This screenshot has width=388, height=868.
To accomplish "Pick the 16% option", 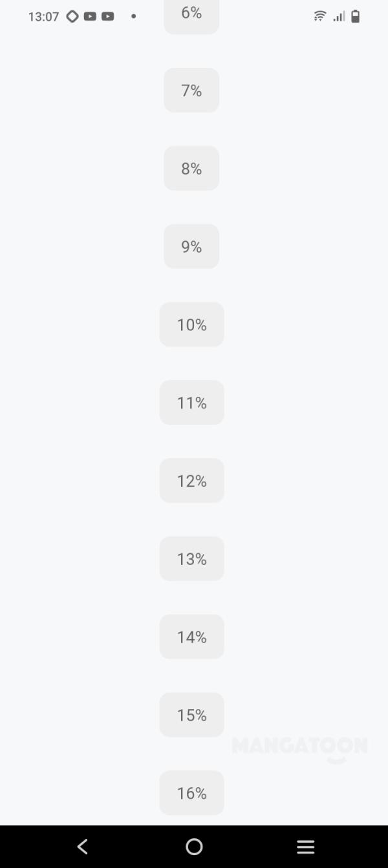I will [191, 793].
